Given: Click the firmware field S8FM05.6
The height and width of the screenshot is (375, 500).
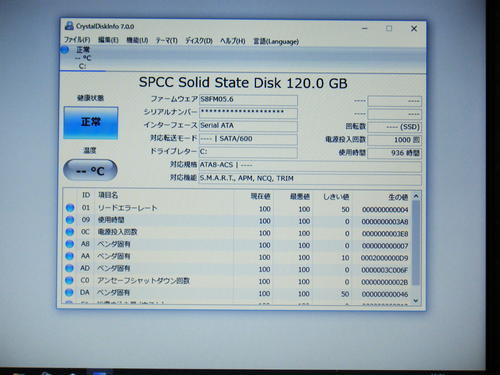Looking at the screenshot, I should pos(248,100).
